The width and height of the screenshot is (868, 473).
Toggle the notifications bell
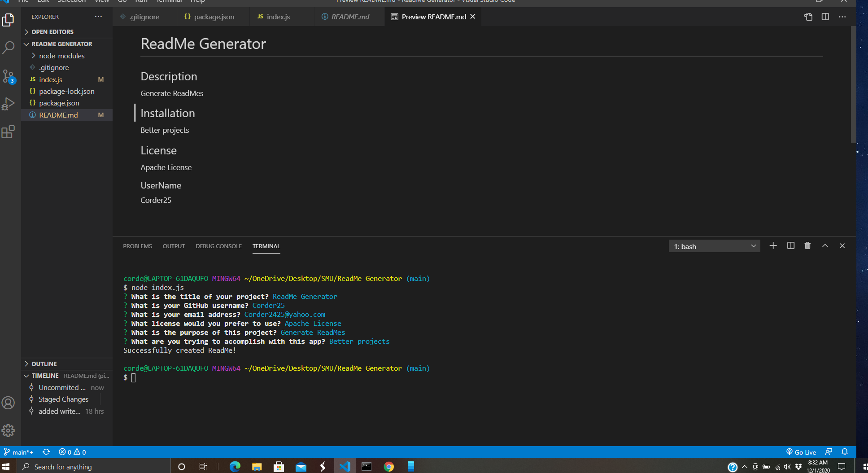pos(845,452)
